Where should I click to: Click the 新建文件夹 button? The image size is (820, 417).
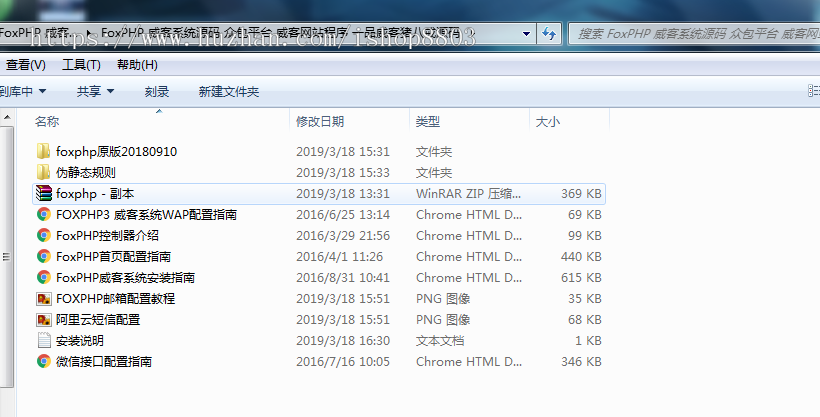click(x=229, y=92)
